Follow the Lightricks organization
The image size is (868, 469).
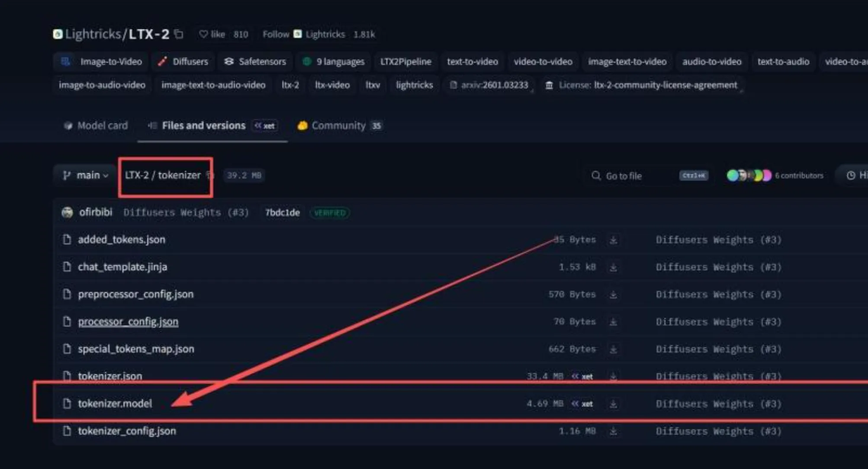click(276, 34)
